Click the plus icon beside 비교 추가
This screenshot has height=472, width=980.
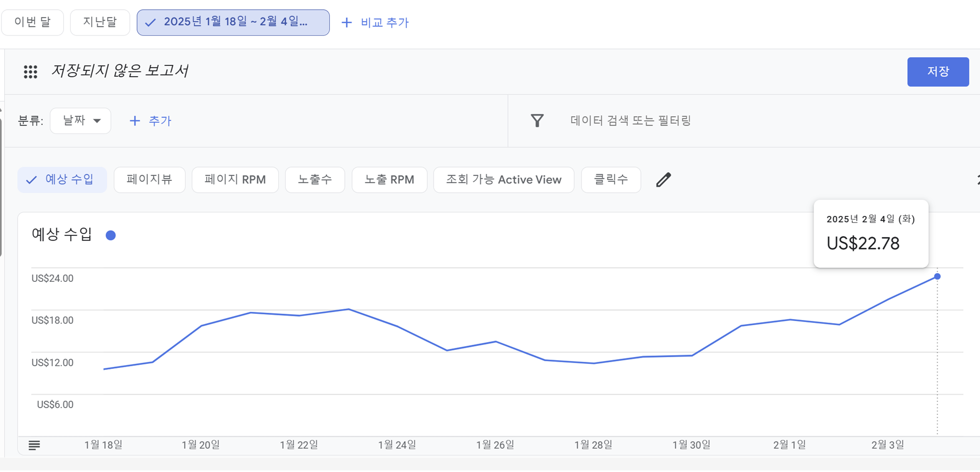pos(347,23)
